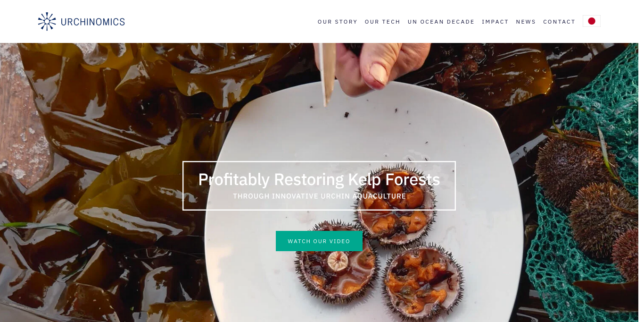This screenshot has width=644, height=322.
Task: Open the Impact navigation link
Action: click(495, 22)
